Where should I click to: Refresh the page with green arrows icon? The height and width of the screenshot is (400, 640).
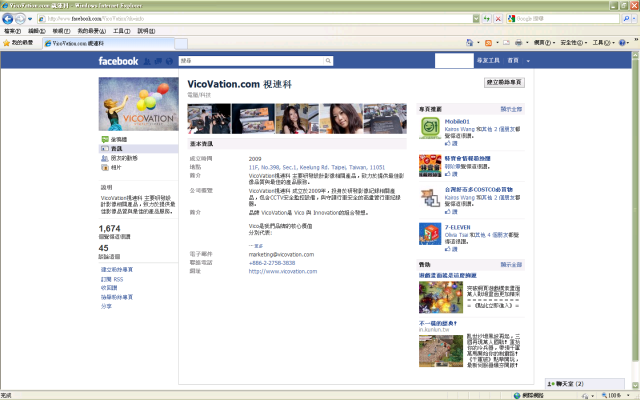tap(487, 19)
